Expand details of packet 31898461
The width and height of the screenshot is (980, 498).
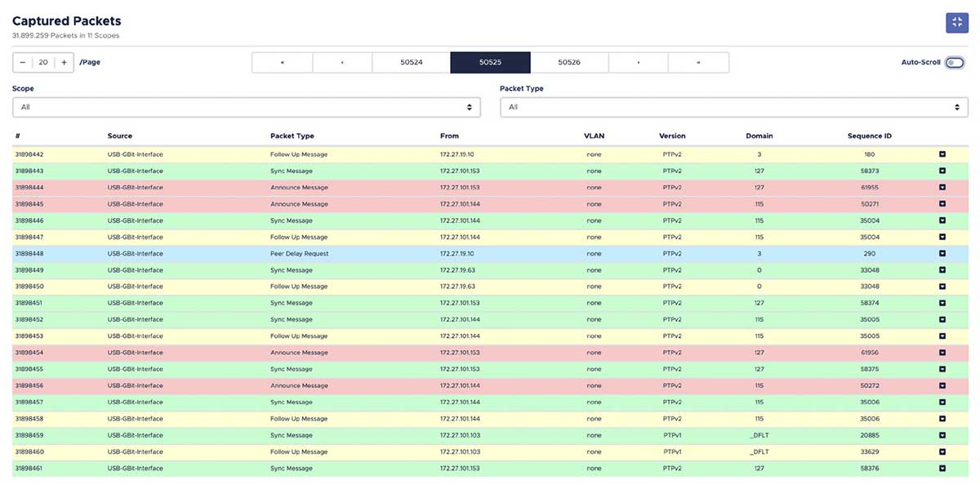[x=942, y=469]
